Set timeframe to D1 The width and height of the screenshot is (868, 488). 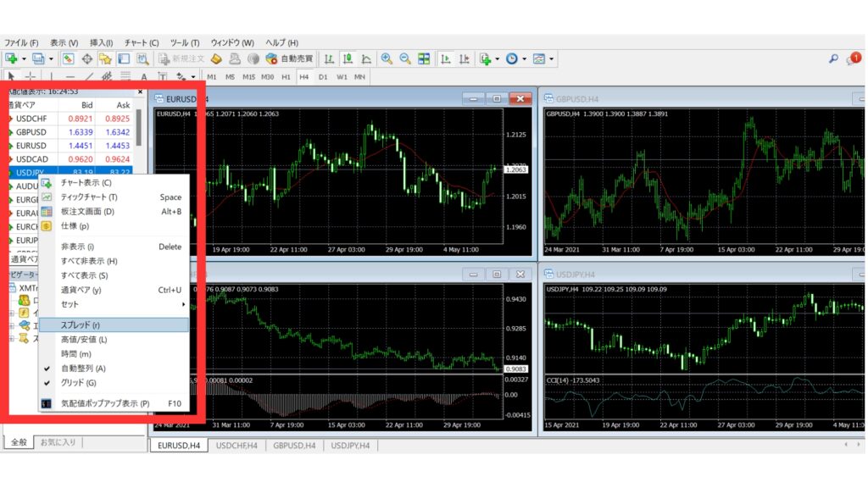(323, 76)
